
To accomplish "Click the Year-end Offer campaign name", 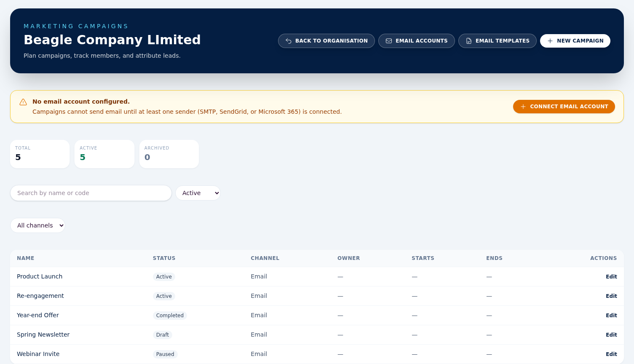I will tap(38, 315).
